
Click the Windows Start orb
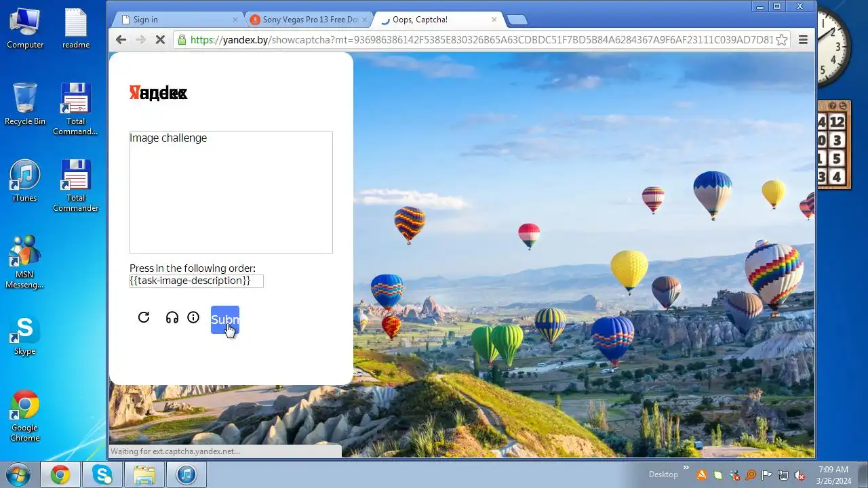[x=18, y=474]
